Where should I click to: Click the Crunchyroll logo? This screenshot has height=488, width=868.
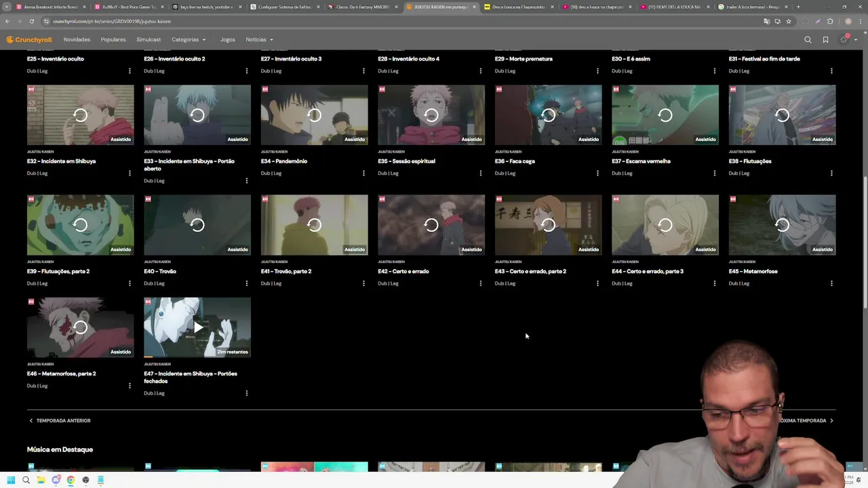click(x=29, y=39)
